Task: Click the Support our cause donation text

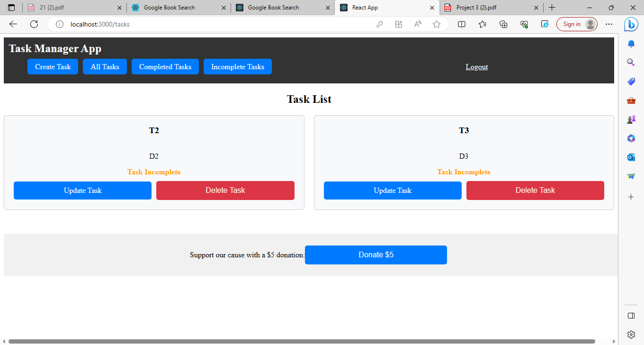Action: 247,255
